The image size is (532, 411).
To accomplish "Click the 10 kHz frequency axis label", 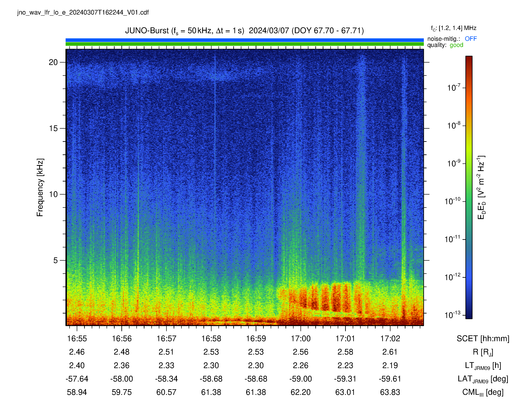I will tap(53, 194).
